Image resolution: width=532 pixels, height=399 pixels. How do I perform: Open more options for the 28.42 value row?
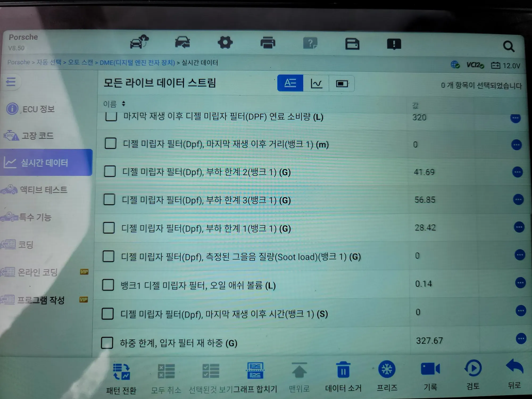pyautogui.click(x=519, y=227)
